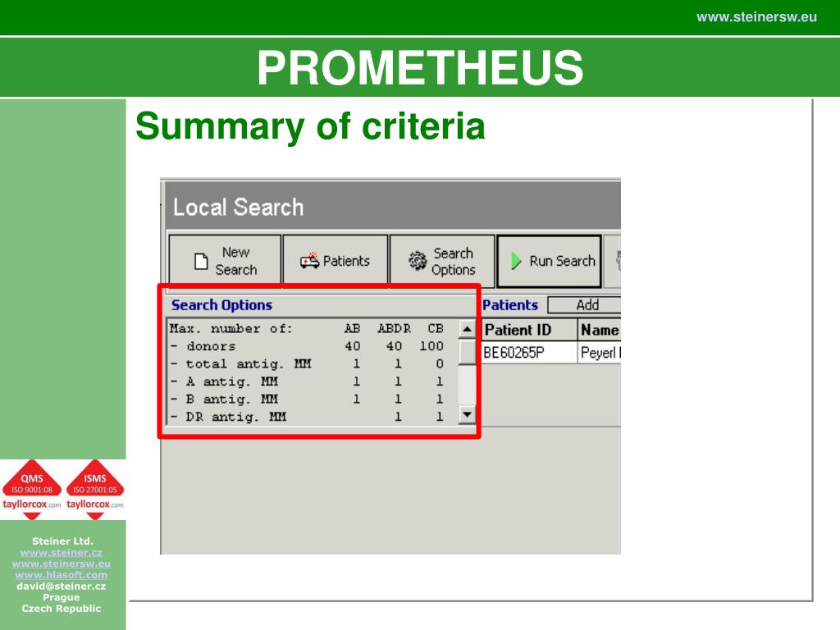This screenshot has width=840, height=630.
Task: Click the 'Max. number of:' header row
Action: 313,328
